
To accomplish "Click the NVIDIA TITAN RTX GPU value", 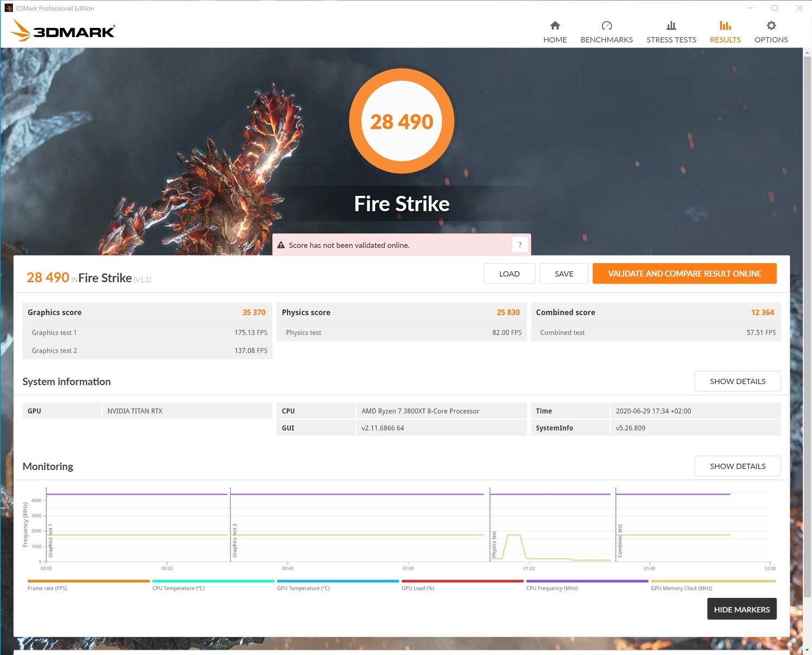I will tap(135, 411).
